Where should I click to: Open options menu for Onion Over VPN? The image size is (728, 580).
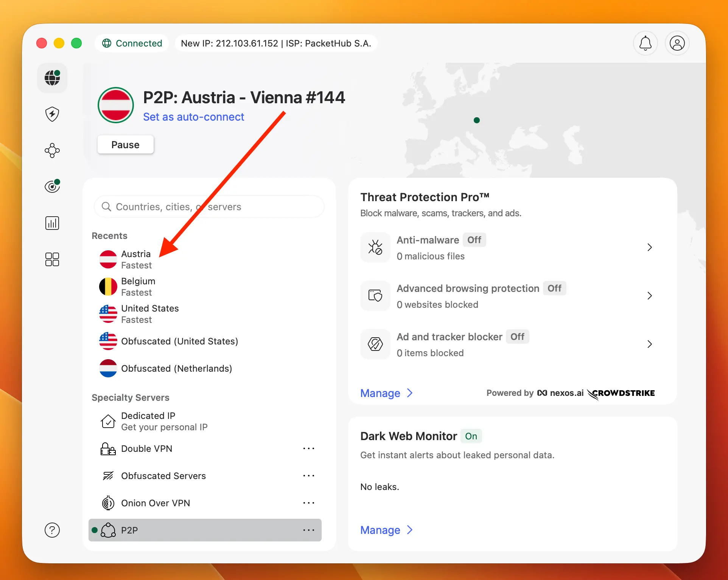(309, 503)
